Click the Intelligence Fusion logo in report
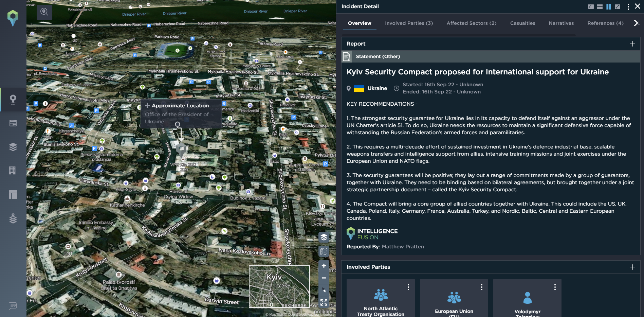Screen dimensions: 644x317 pos(372,234)
